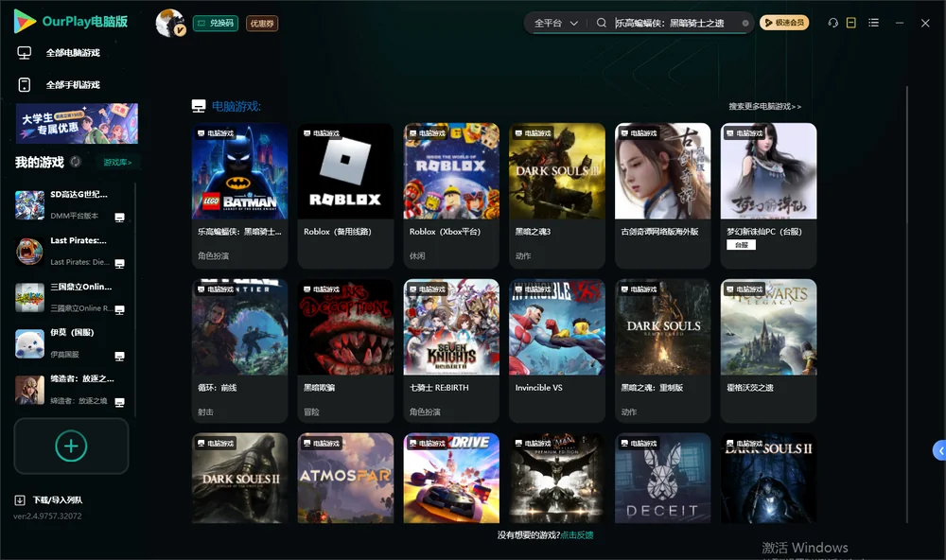Image resolution: width=946 pixels, height=560 pixels.
Task: Click 点击反馈 feedback link
Action: 577,535
